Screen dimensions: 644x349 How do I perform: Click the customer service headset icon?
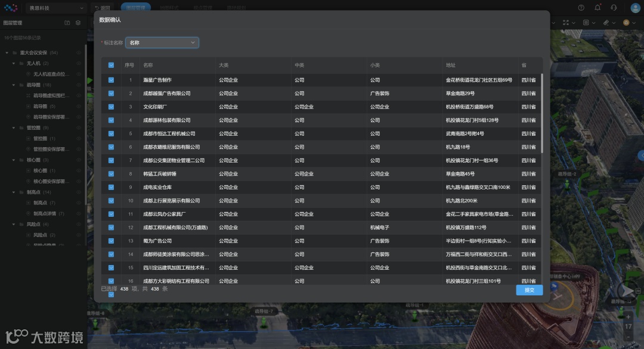pos(614,8)
